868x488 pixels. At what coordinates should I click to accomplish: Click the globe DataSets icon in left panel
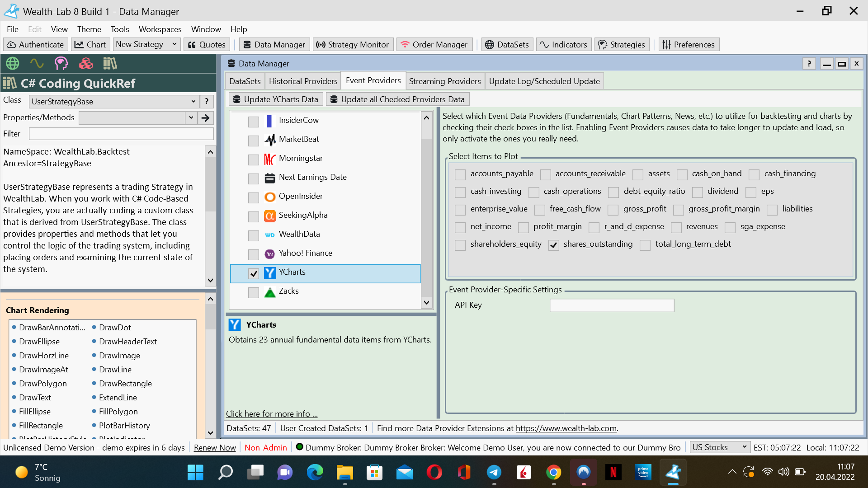13,63
